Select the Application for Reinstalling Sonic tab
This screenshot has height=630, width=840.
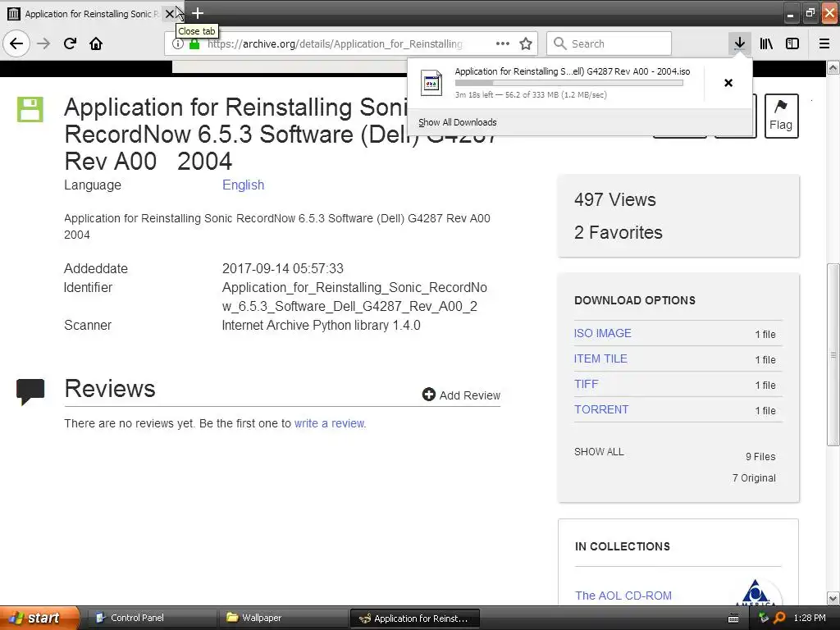click(91, 13)
